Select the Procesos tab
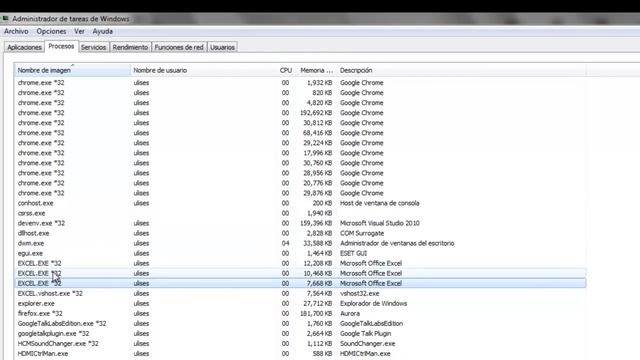The width and height of the screenshot is (640, 360). (61, 47)
